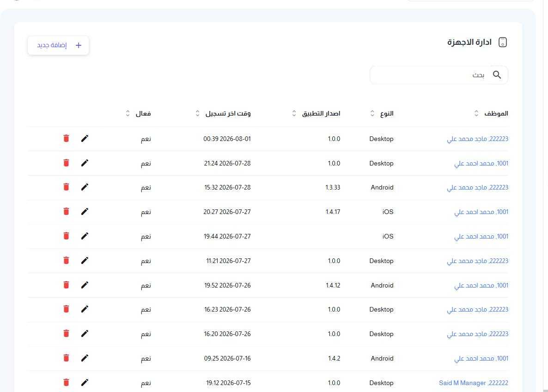Select the version cell 1.4.12

333,285
